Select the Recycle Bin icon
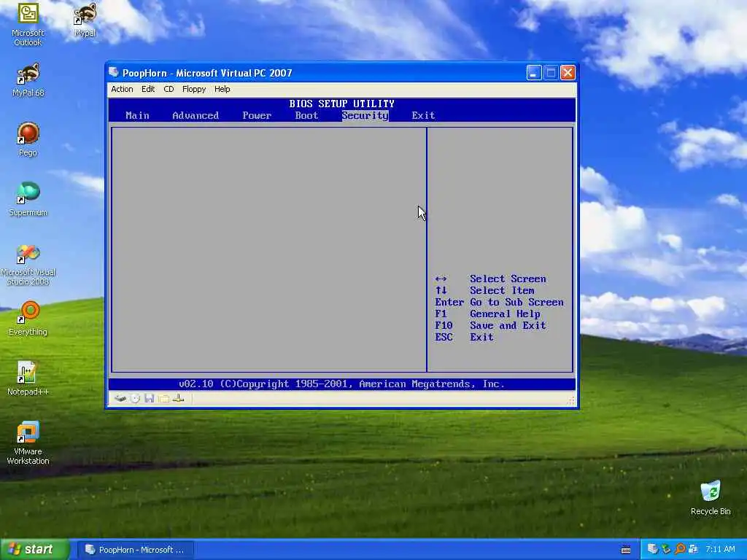 [x=711, y=497]
